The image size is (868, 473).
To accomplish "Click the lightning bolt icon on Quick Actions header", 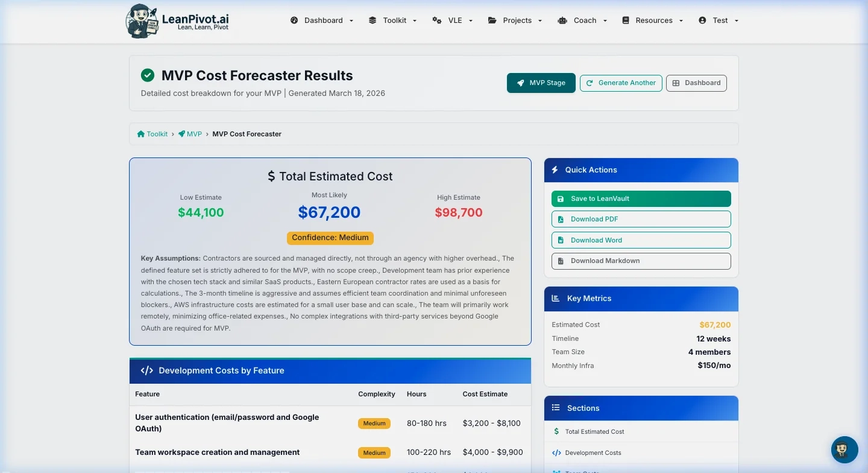I will point(555,170).
